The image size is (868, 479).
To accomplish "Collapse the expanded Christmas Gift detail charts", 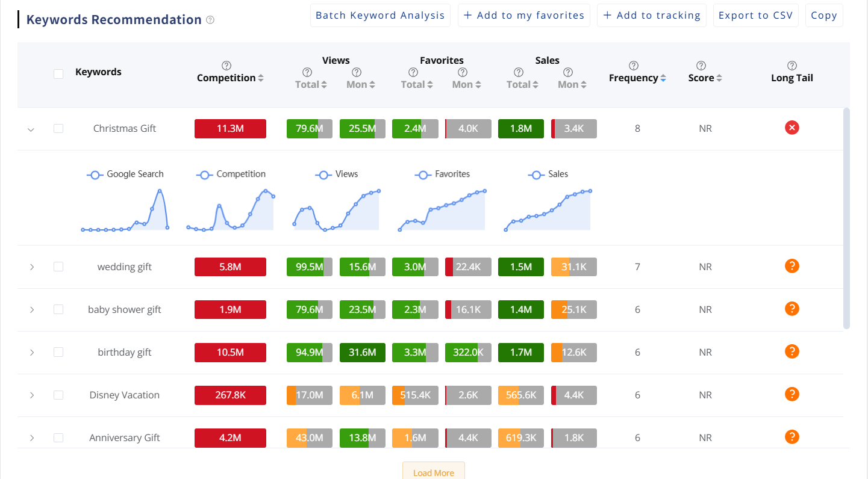I will click(x=31, y=128).
